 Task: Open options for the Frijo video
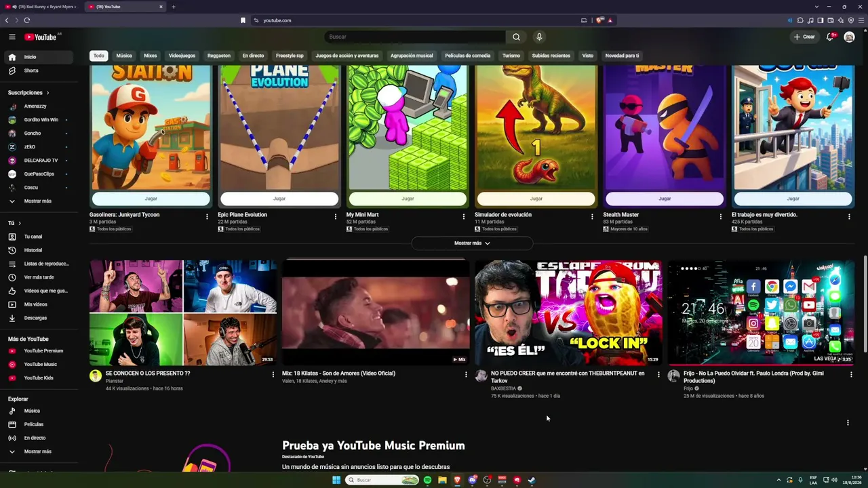(851, 374)
